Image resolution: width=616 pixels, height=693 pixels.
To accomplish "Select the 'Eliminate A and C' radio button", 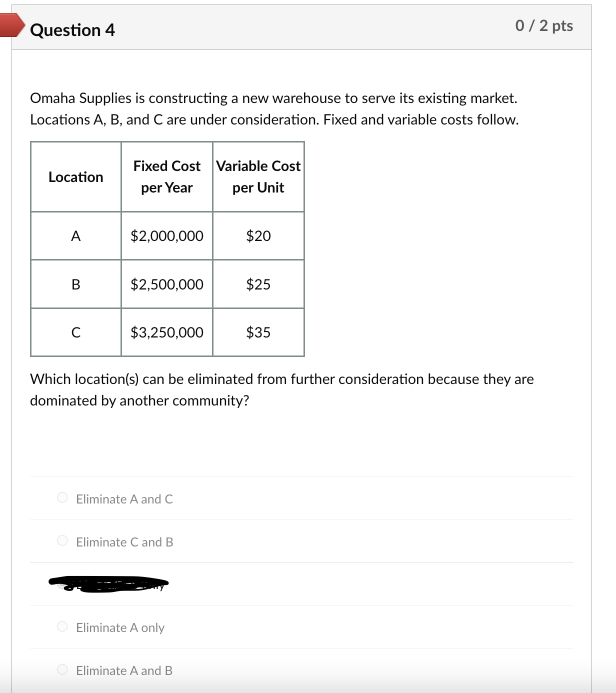I will (62, 498).
